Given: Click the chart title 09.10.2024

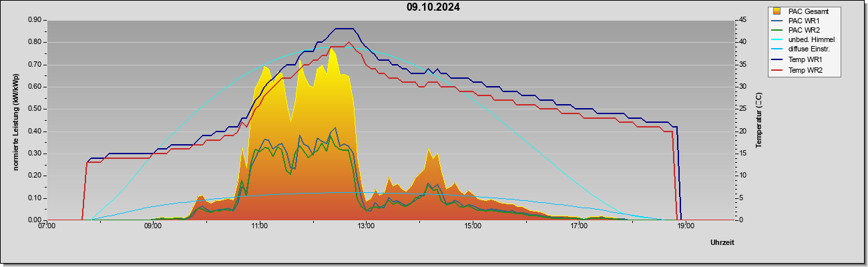Looking at the screenshot, I should [x=433, y=8].
